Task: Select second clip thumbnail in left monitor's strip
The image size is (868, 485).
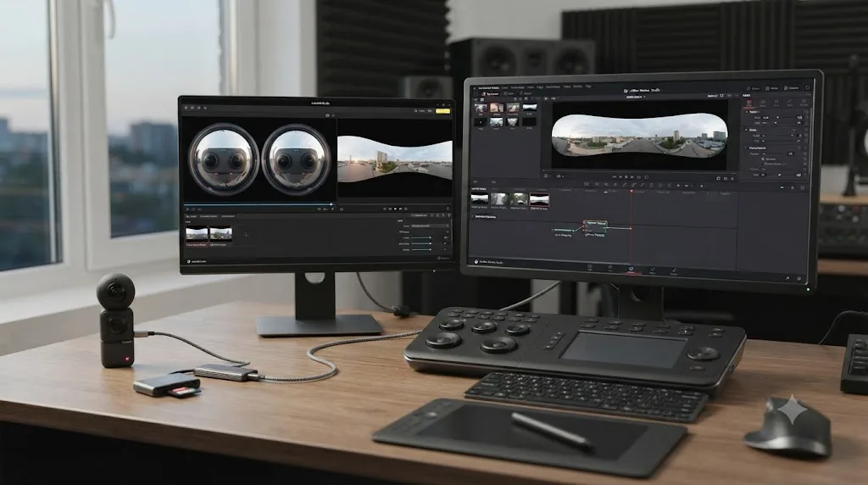Action: pyautogui.click(x=221, y=234)
